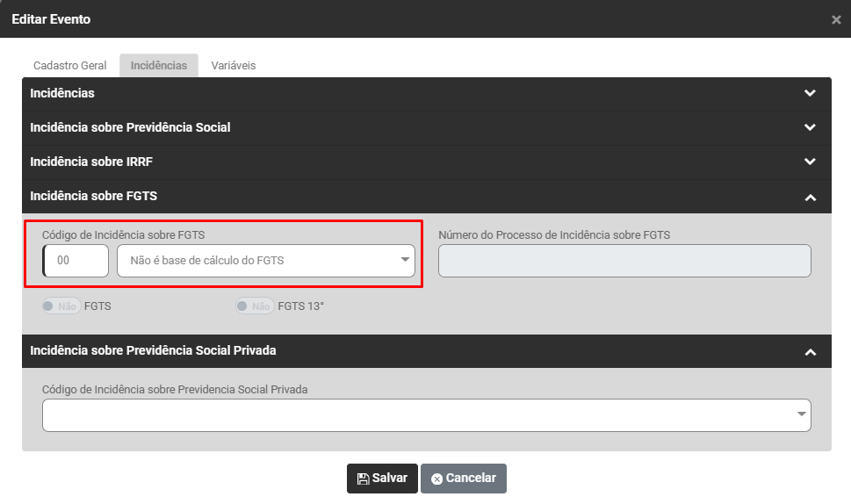Image resolution: width=851 pixels, height=504 pixels.
Task: Select the Incidências tab
Action: point(159,66)
